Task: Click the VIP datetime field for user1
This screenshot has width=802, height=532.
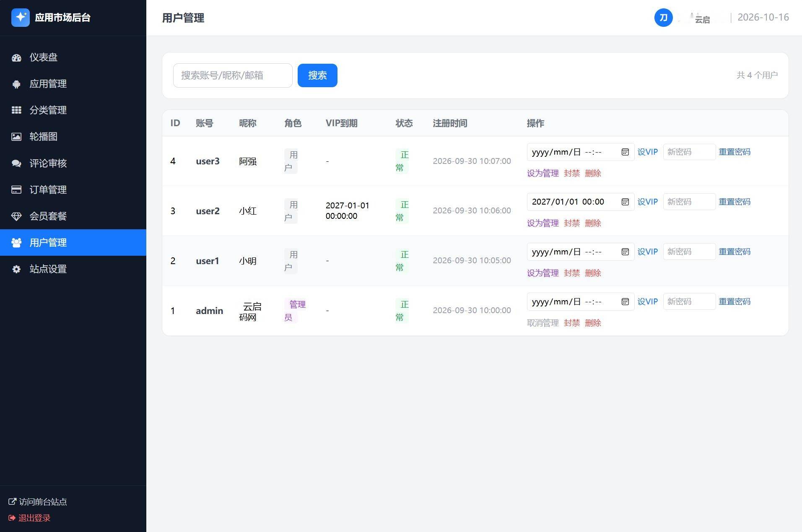Action: pyautogui.click(x=581, y=252)
